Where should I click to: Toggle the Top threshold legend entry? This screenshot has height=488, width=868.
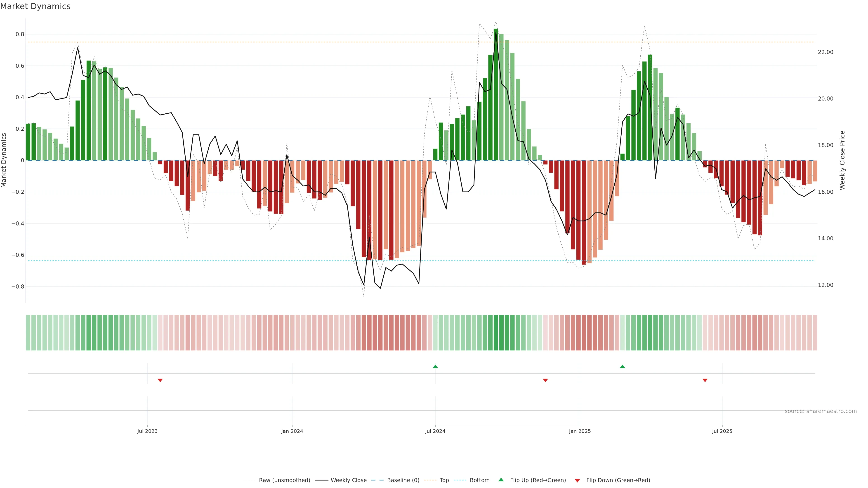pos(444,480)
